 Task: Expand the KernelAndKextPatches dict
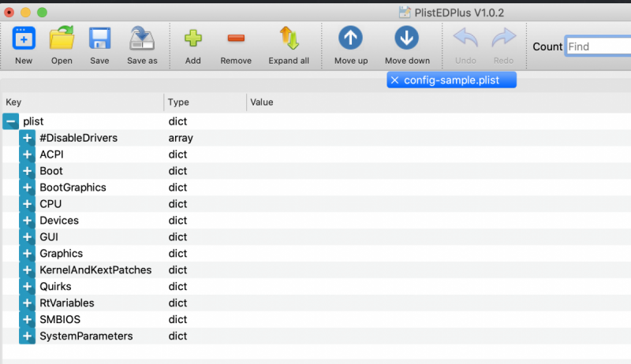pyautogui.click(x=27, y=269)
